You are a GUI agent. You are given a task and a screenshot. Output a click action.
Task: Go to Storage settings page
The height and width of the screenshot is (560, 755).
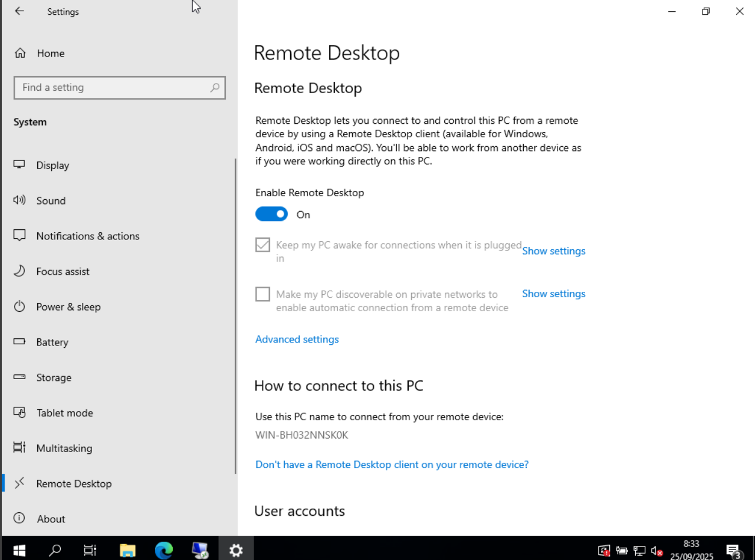(x=54, y=377)
